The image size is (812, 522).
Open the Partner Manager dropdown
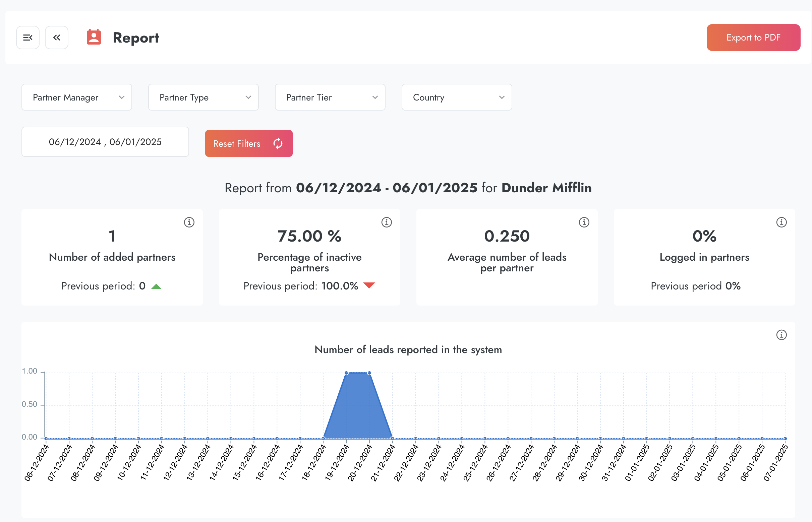pyautogui.click(x=77, y=97)
